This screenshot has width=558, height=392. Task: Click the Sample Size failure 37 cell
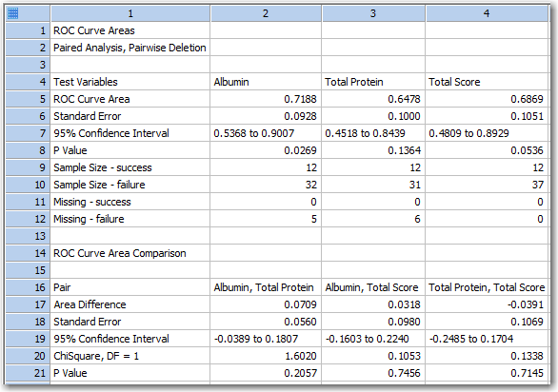point(487,185)
